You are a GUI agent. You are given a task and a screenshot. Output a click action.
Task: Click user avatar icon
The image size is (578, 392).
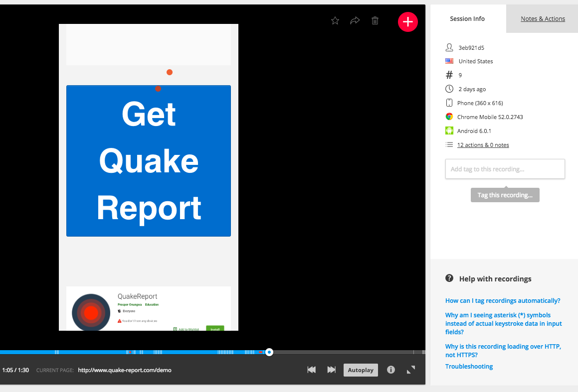click(x=449, y=47)
